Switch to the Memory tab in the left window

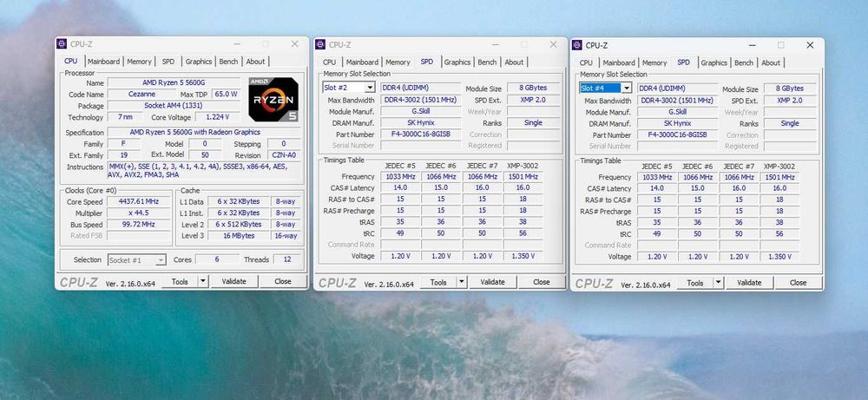[x=139, y=62]
